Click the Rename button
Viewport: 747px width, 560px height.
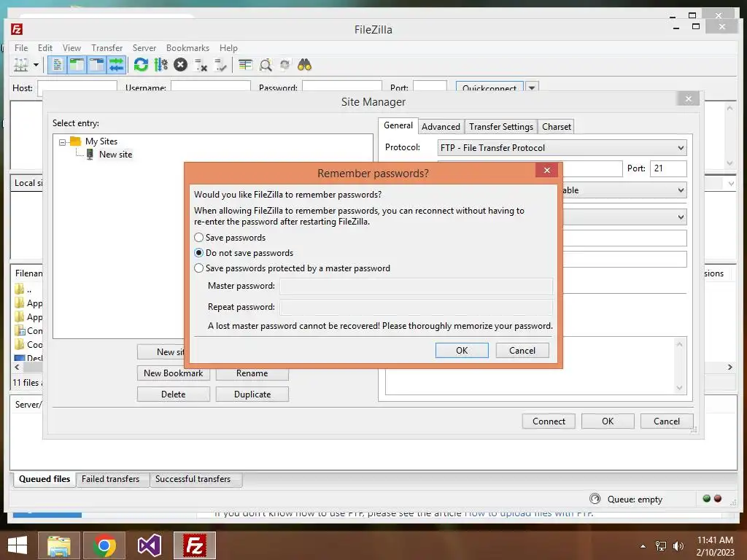252,373
